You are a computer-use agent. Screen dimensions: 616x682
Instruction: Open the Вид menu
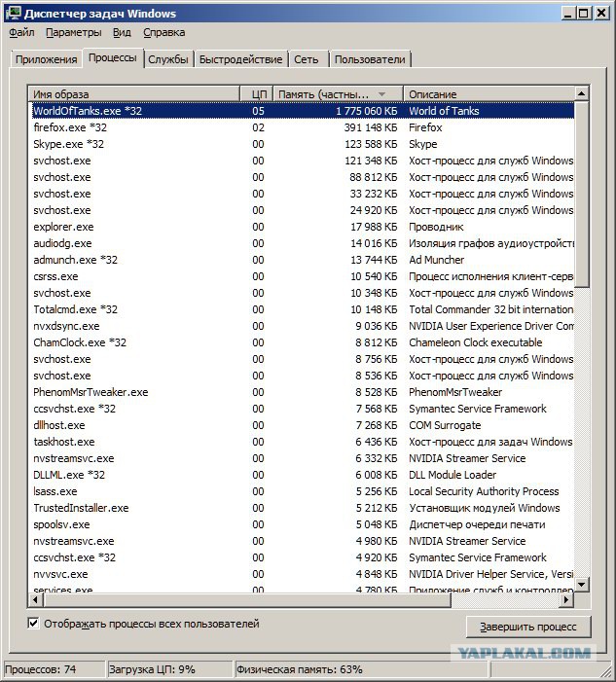coord(122,33)
